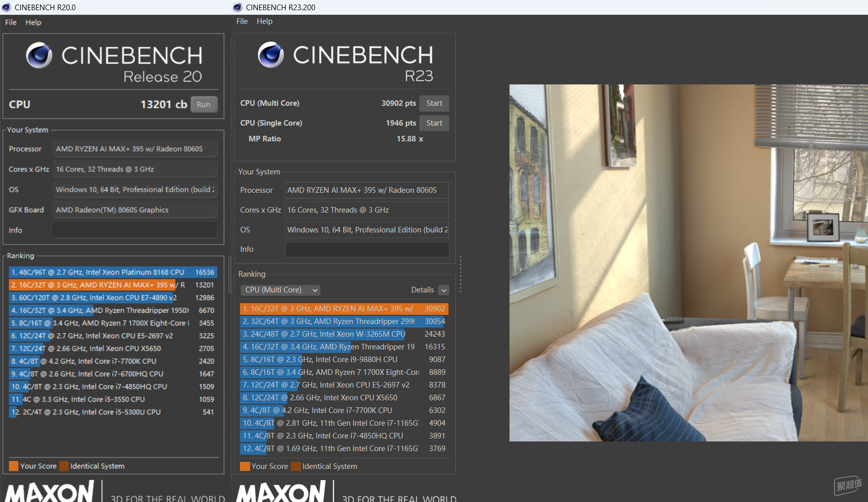The height and width of the screenshot is (502, 868).
Task: Select R20 ranking row Ryzen 7 1700X
Action: [x=113, y=323]
